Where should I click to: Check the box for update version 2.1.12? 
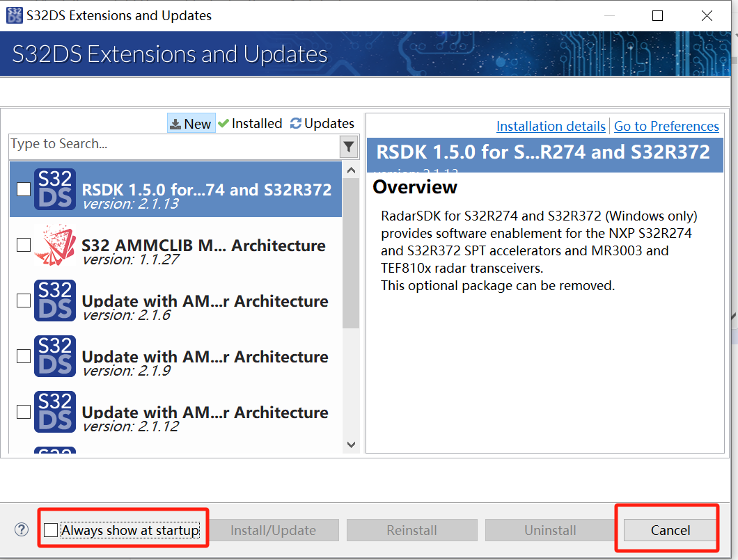click(24, 412)
